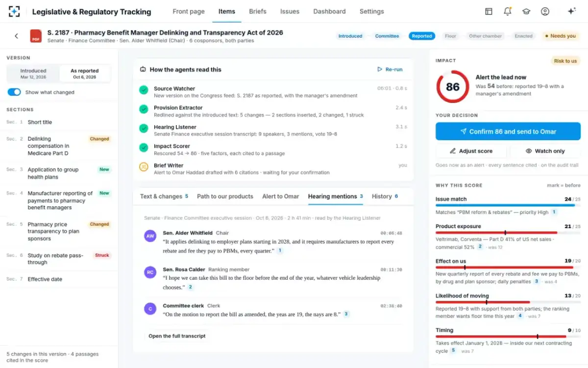Select Sec. 5 Pharmacy price transparency

click(59, 231)
